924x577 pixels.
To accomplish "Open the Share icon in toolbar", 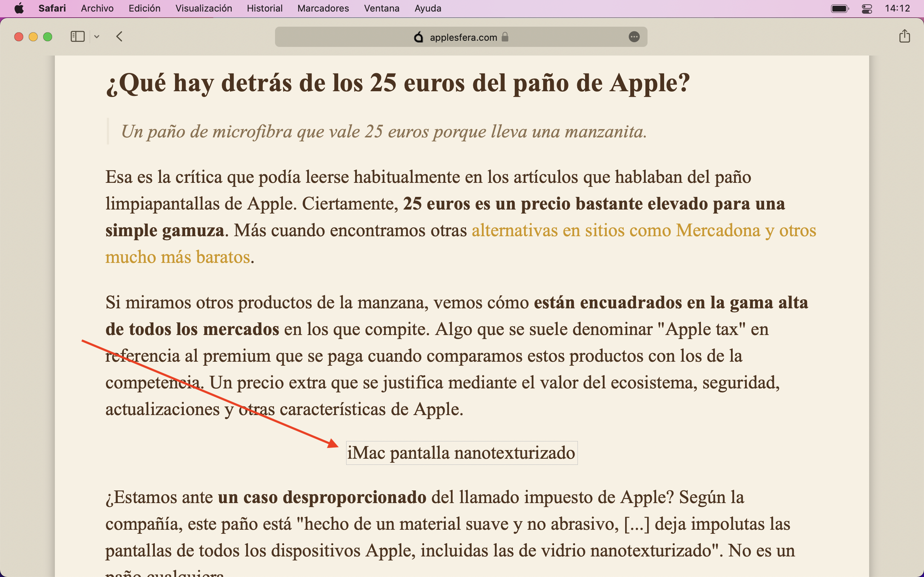I will [x=904, y=37].
